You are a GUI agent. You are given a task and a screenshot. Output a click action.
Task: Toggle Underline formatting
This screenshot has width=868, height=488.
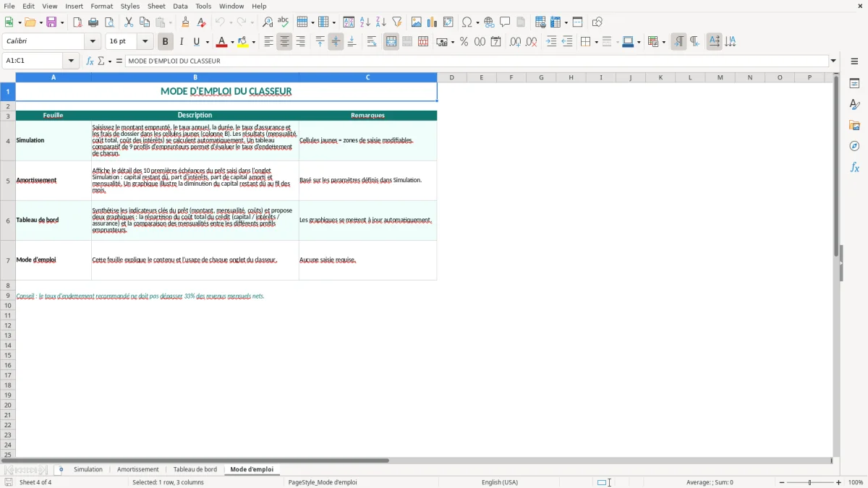[x=196, y=42]
